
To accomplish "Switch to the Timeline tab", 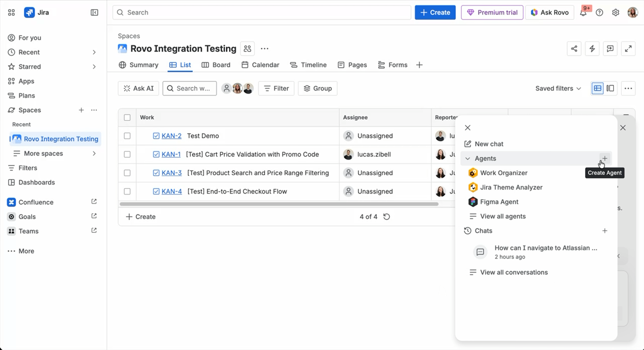I will (308, 65).
